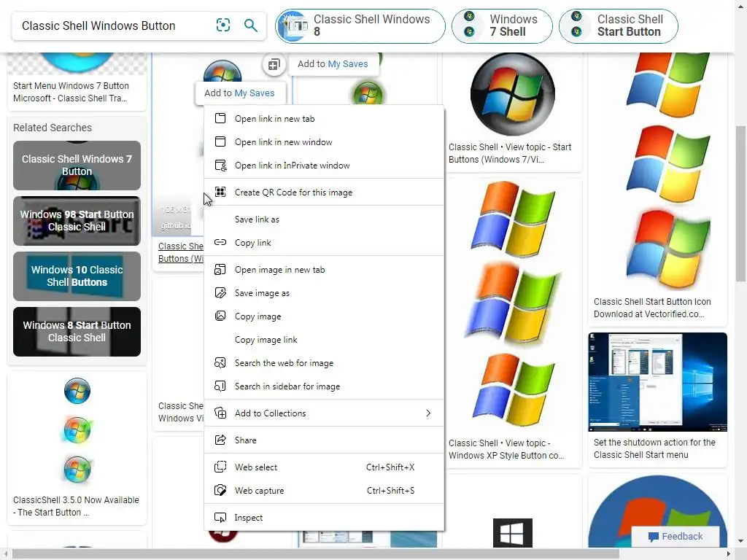Open Classic Shell Windows 7 Button related search
The height and width of the screenshot is (560, 747).
coord(77,166)
